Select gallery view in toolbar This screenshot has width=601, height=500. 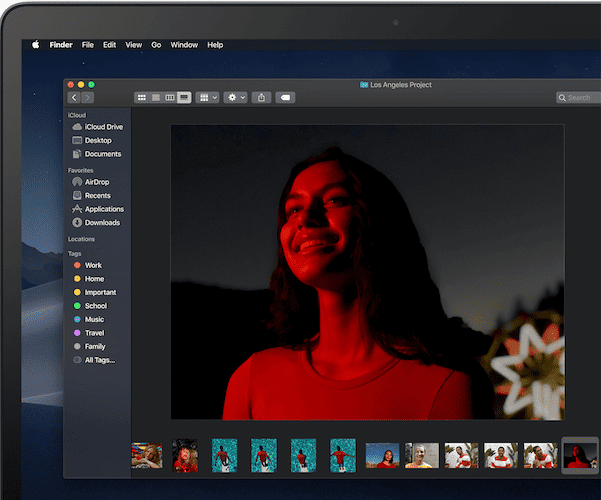pos(184,97)
